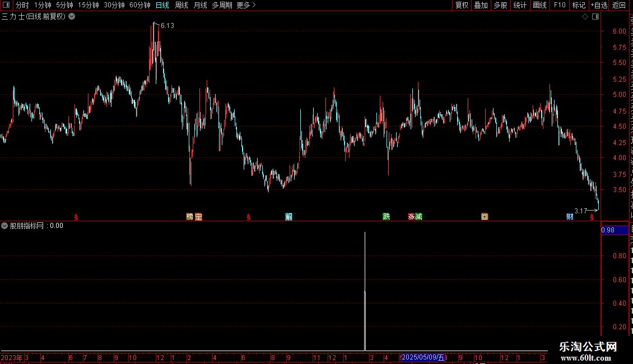Viewport: 633px width, 364px height.
Task: Click the 股朋指标网 : 0.00 indicator title
Action: (36, 226)
